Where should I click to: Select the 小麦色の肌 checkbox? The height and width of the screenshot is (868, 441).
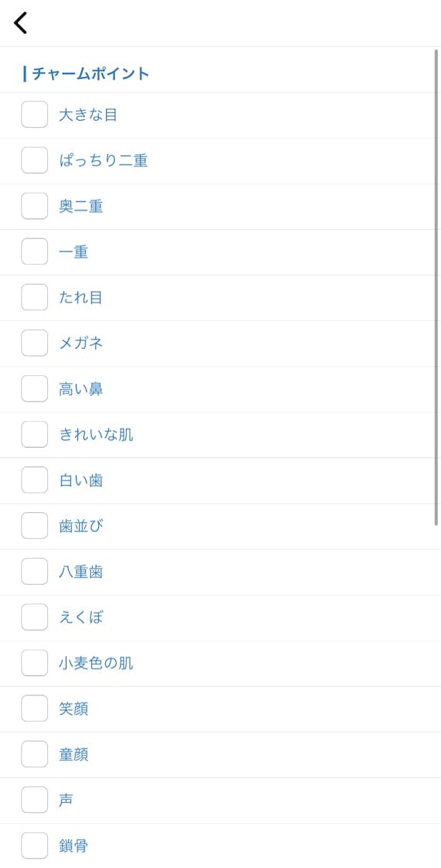(x=34, y=663)
